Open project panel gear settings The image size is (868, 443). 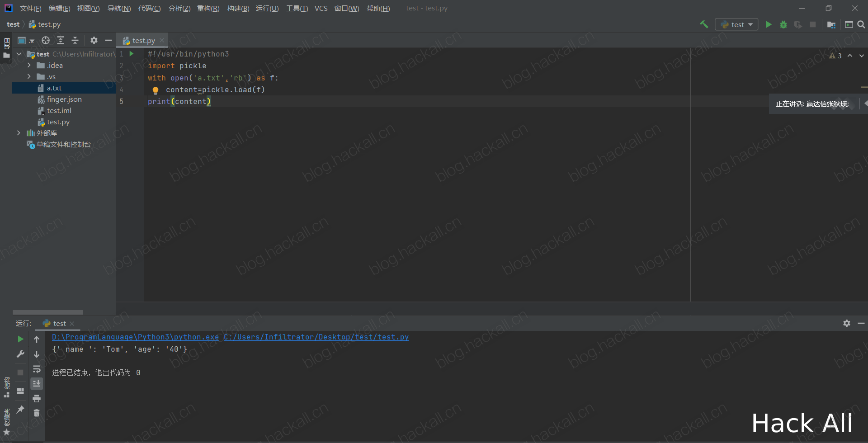coord(94,40)
